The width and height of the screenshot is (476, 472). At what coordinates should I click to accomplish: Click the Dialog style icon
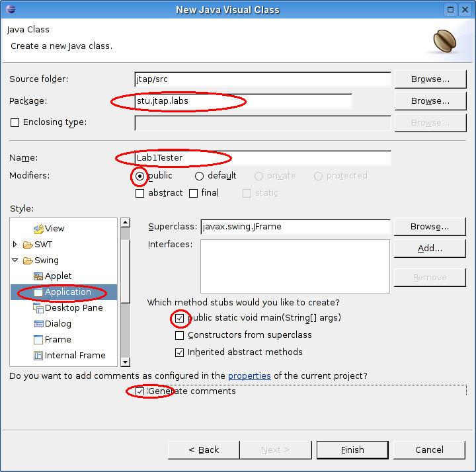click(38, 324)
